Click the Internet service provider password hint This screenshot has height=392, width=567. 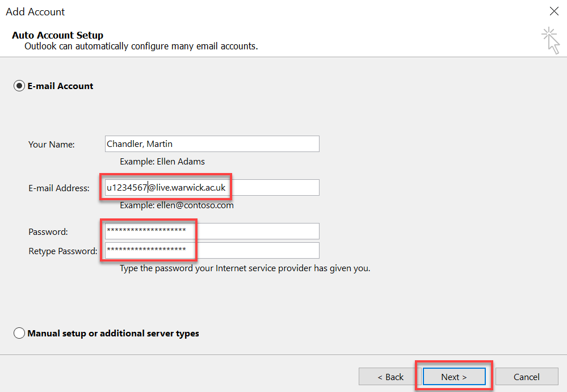(x=245, y=268)
